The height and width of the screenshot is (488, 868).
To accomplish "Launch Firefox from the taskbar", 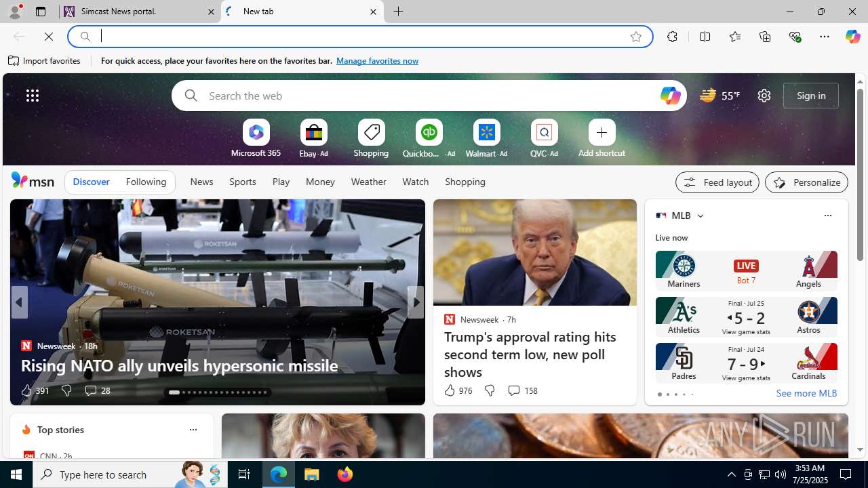I will click(344, 474).
